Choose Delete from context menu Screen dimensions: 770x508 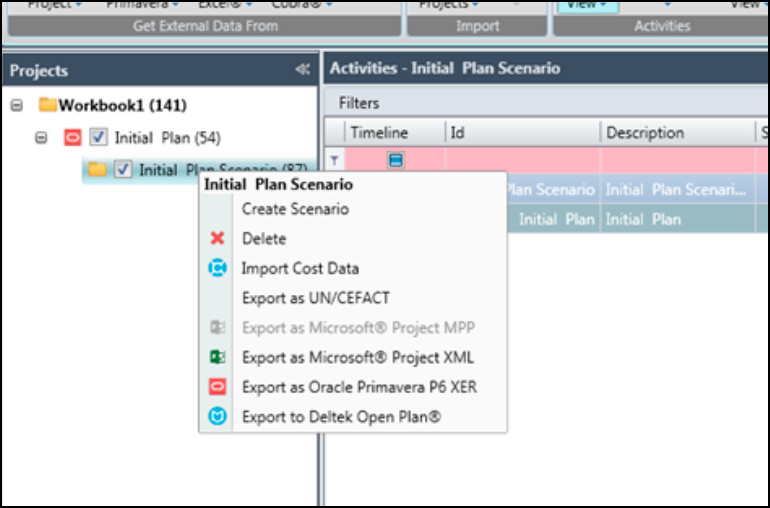(x=264, y=239)
